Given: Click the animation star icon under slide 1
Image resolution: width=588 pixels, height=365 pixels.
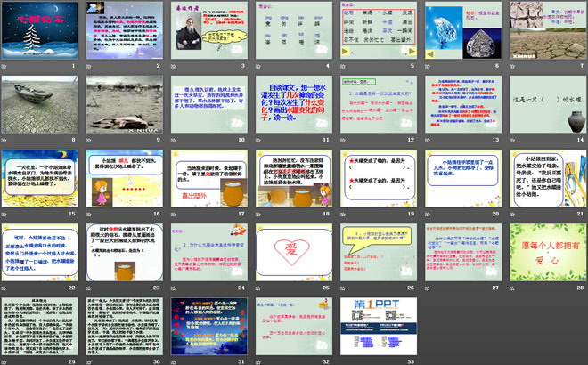Looking at the screenshot, I should pos(4,66).
